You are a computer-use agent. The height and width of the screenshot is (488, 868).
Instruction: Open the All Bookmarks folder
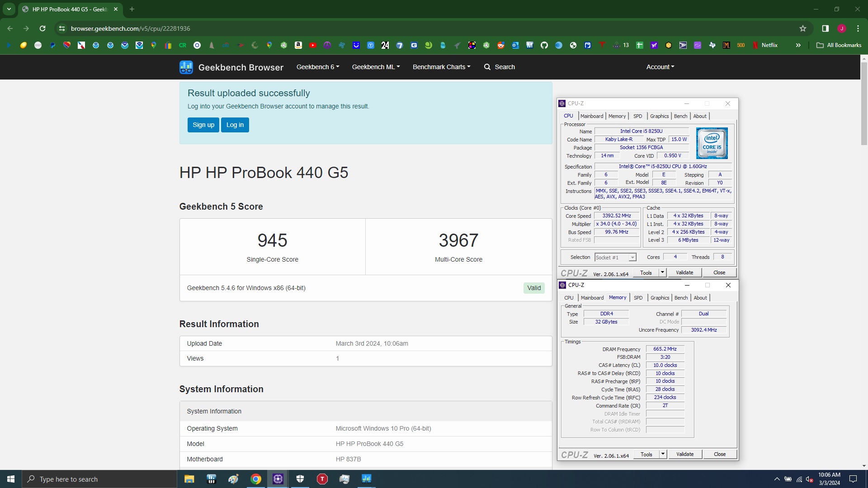[839, 45]
